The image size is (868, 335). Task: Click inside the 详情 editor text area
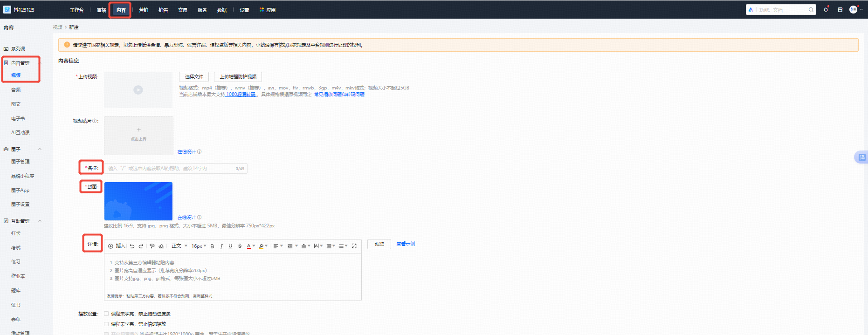click(233, 272)
